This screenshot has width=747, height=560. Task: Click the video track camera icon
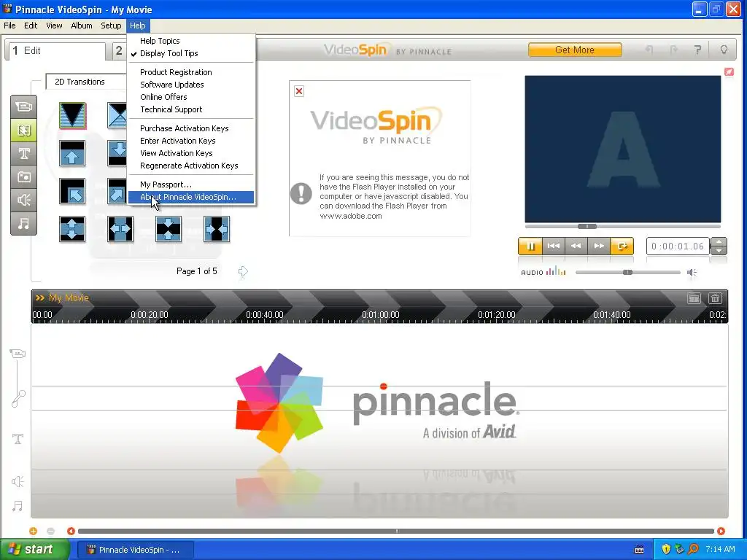[18, 354]
